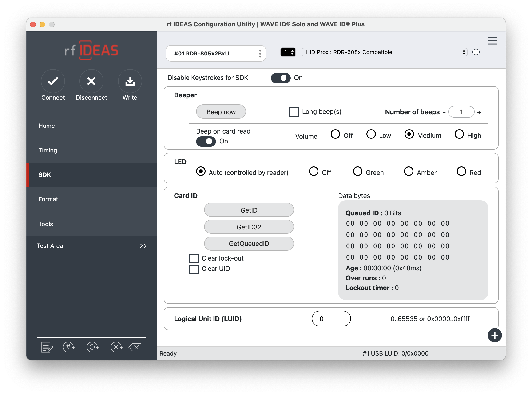Viewport: 532px width, 395px height.
Task: Open the Timing section
Action: (91, 150)
